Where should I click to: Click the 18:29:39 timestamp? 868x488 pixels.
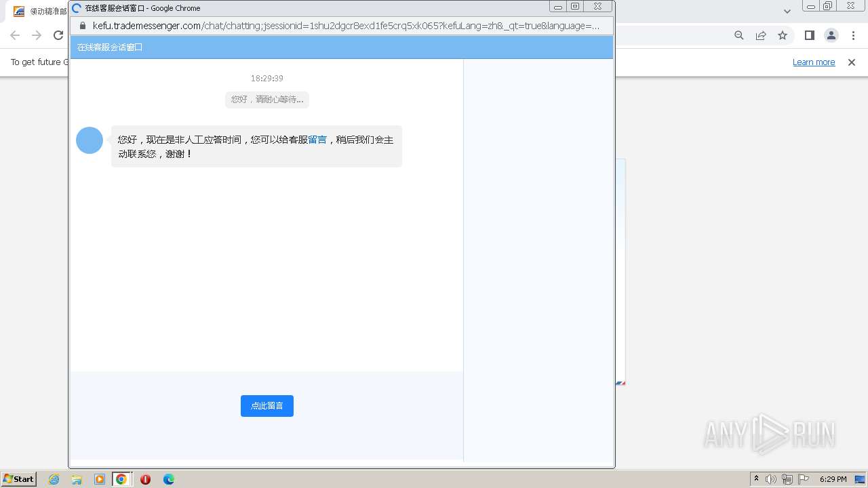click(267, 79)
